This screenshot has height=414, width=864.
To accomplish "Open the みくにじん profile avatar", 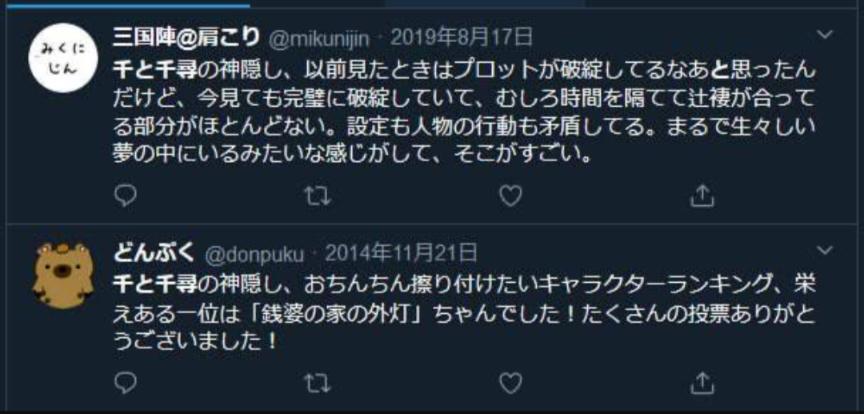I will [x=62, y=58].
